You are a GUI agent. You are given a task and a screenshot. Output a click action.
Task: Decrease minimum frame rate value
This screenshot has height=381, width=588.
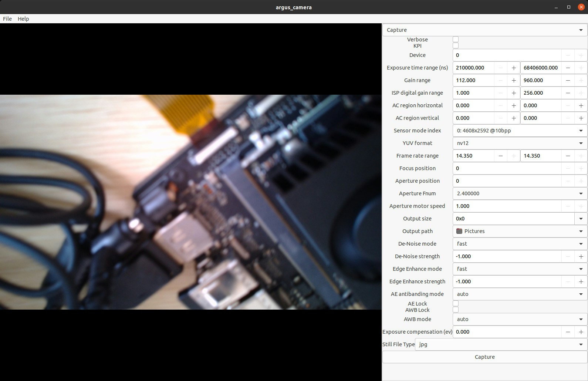pos(501,156)
